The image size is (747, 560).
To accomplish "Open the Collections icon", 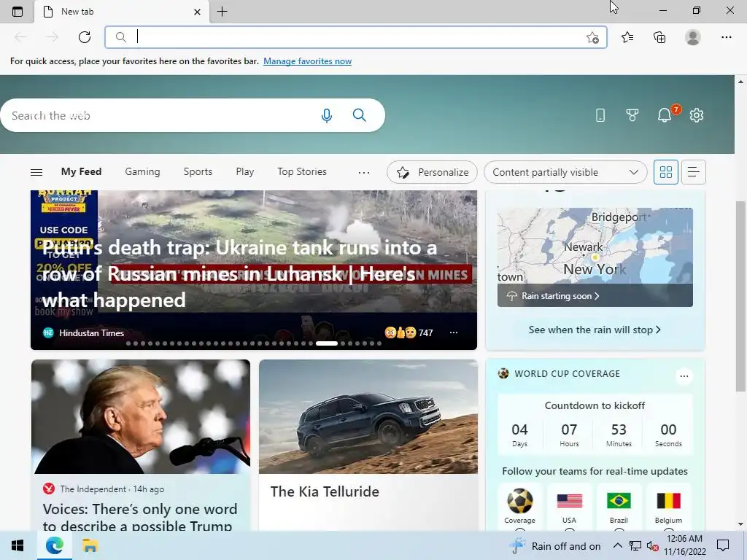I will [x=659, y=37].
